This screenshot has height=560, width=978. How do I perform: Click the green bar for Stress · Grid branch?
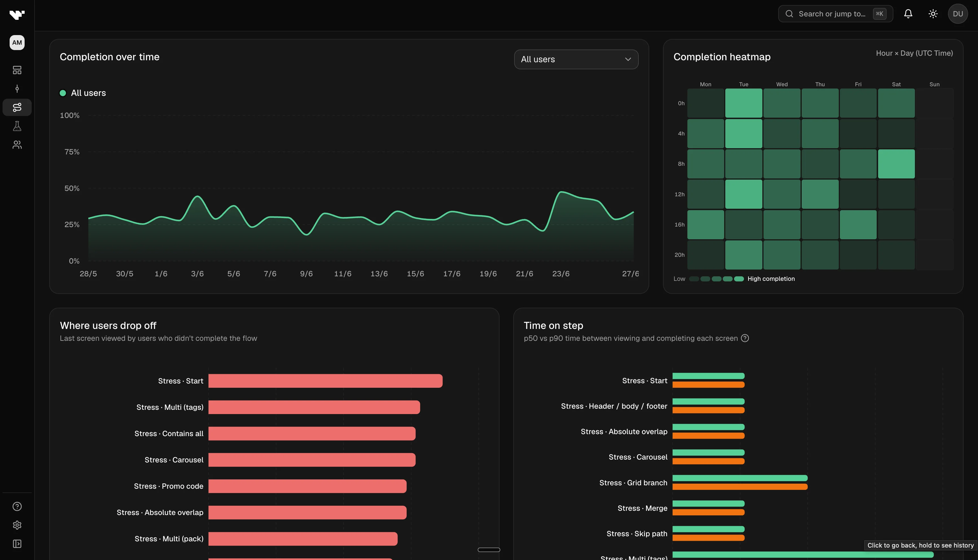pyautogui.click(x=740, y=478)
